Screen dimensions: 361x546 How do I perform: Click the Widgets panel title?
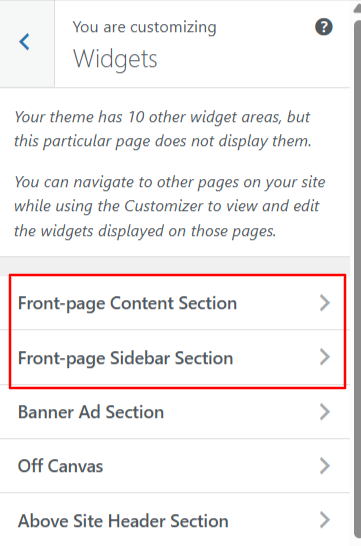(115, 59)
